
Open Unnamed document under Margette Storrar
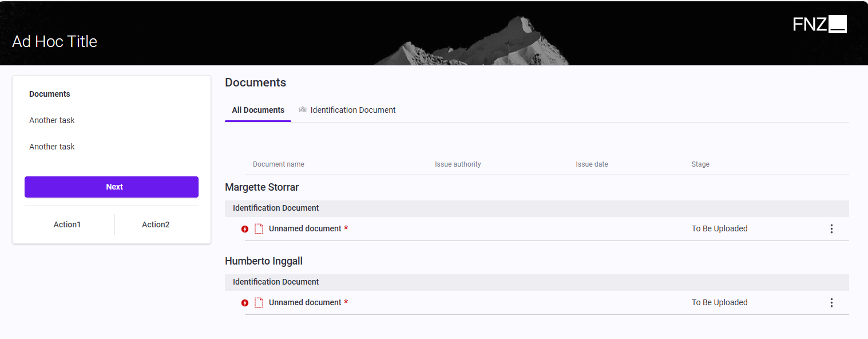point(305,228)
